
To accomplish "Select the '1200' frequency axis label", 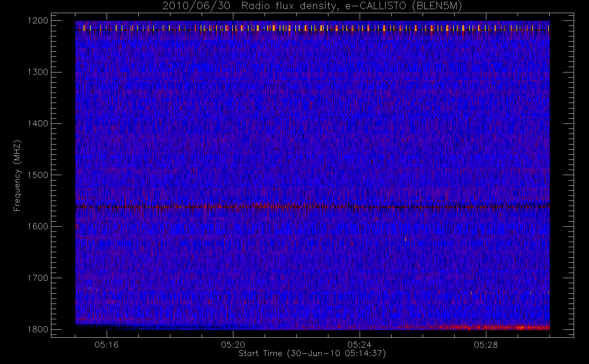I will click(x=38, y=21).
